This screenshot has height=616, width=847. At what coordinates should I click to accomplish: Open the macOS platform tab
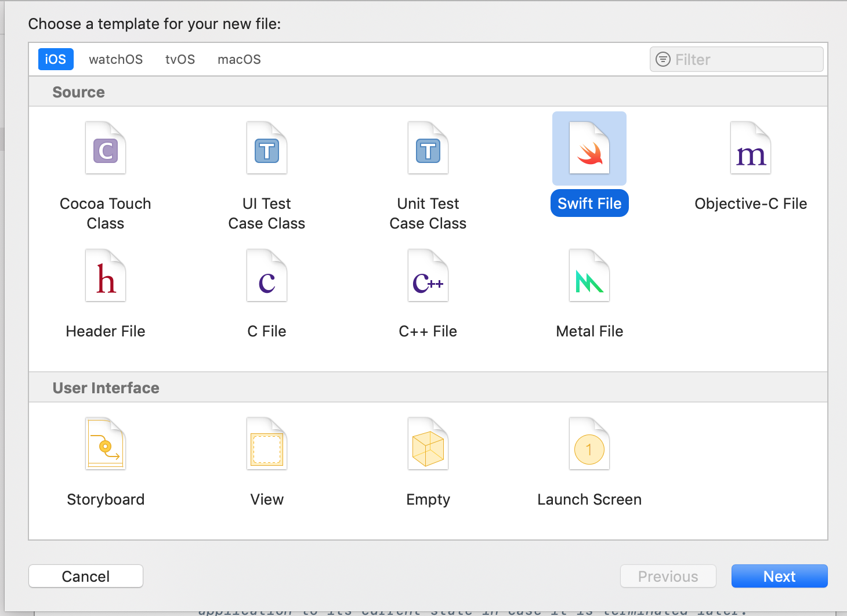coord(239,59)
